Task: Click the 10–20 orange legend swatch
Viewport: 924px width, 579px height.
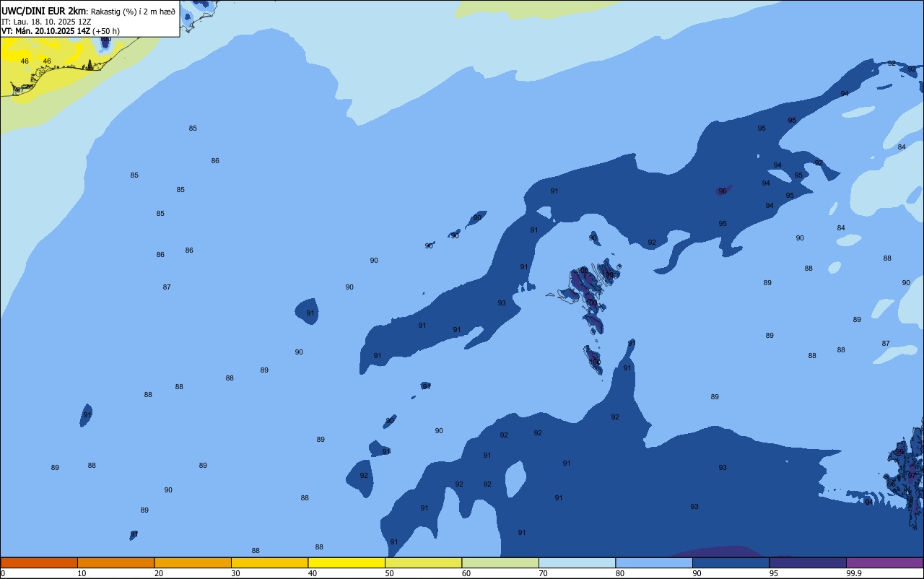Action: (x=115, y=562)
